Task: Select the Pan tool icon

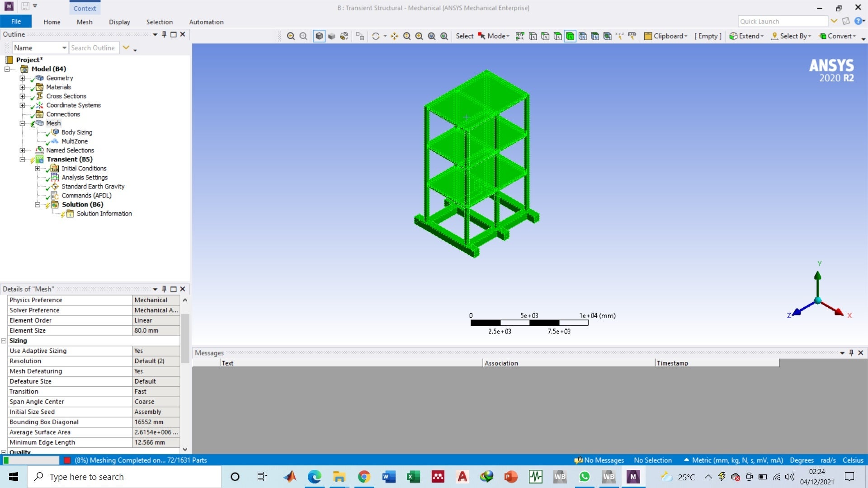Action: [x=395, y=36]
